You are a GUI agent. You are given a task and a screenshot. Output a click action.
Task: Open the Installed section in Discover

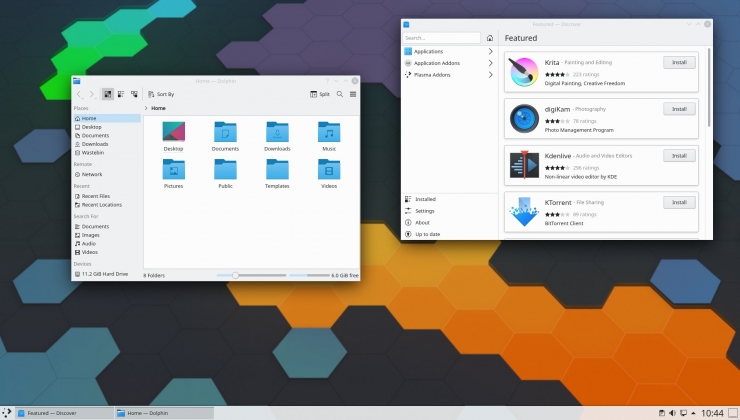pos(425,199)
